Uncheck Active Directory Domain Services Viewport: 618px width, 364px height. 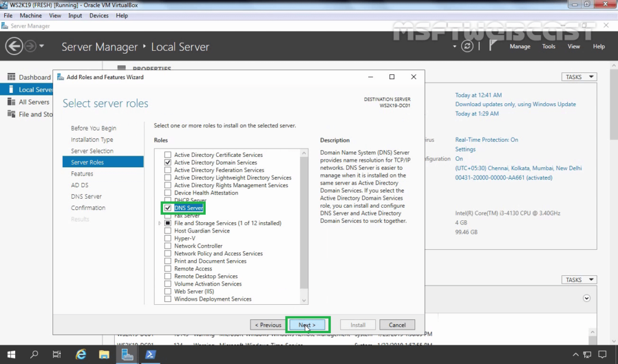coord(168,162)
